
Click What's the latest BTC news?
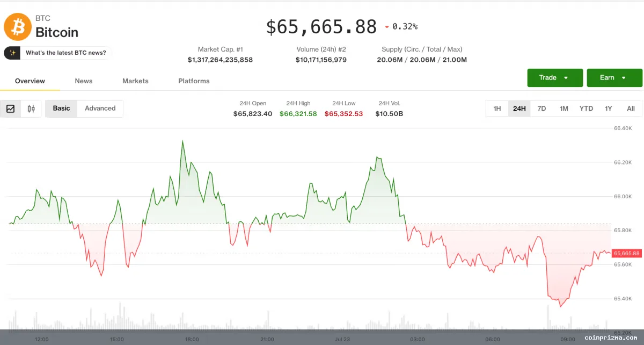65,53
